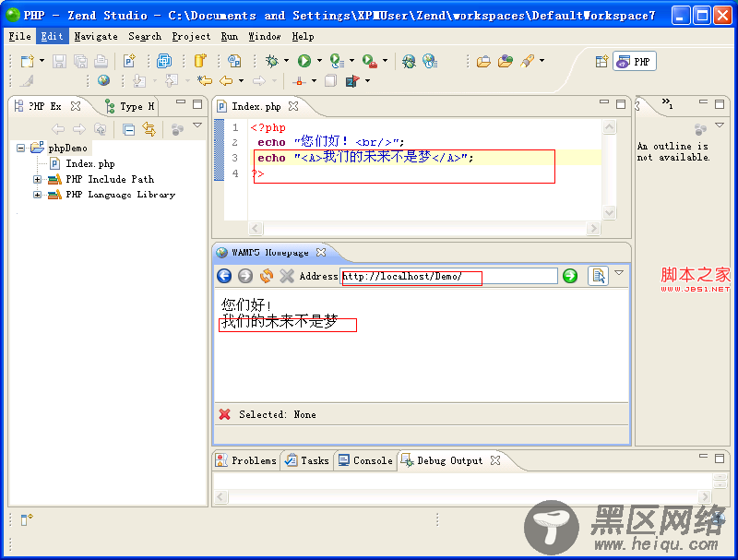Collapse the phpDemo project node
Screen dimensions: 738x560
(21, 148)
